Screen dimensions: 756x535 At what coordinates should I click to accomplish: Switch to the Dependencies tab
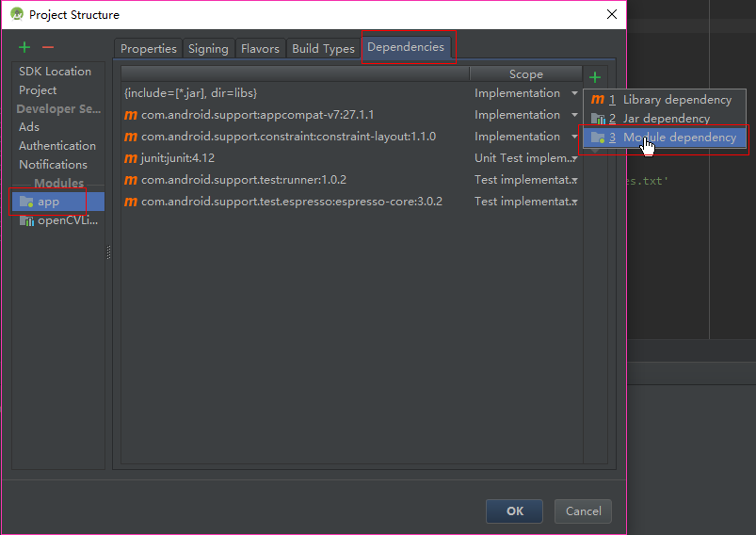406,47
